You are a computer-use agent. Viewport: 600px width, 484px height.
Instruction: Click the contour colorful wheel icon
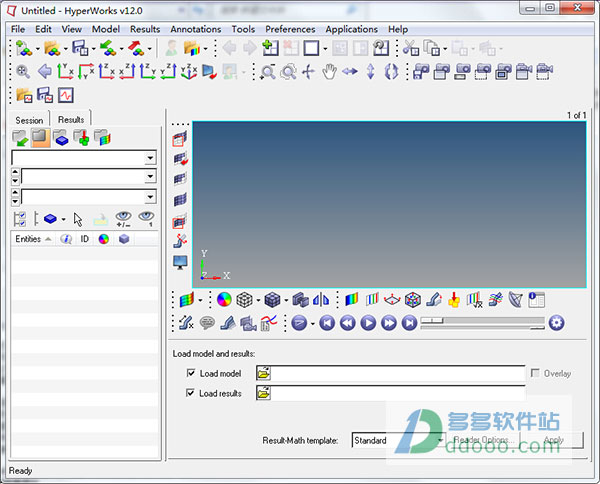[x=224, y=300]
